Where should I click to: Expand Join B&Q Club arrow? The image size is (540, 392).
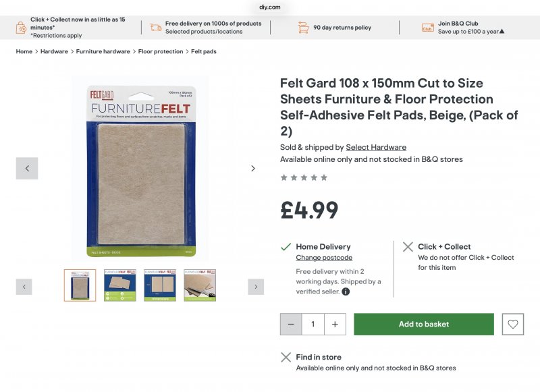coord(502,32)
